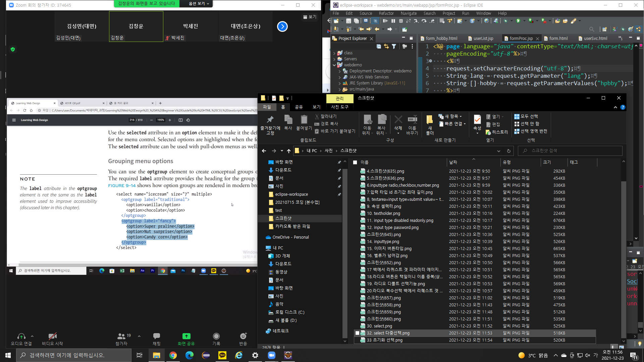The image size is (644, 362).
Task: Open the Navigate menu in Eclipse
Action: point(408,13)
